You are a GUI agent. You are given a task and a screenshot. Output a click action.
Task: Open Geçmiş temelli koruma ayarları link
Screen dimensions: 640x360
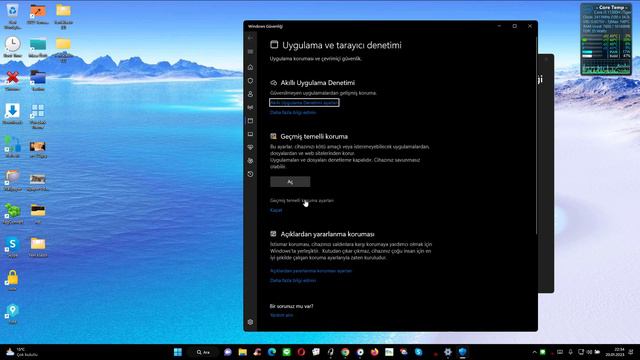coord(302,200)
